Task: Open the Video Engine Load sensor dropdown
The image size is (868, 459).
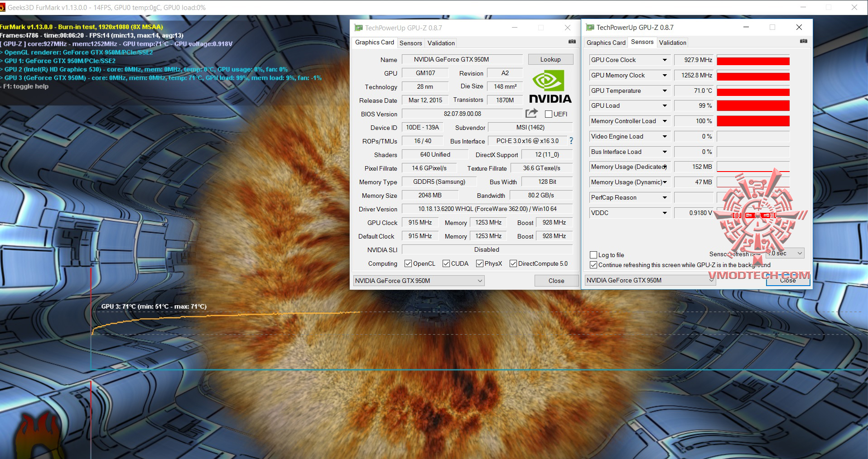Action: pos(665,136)
